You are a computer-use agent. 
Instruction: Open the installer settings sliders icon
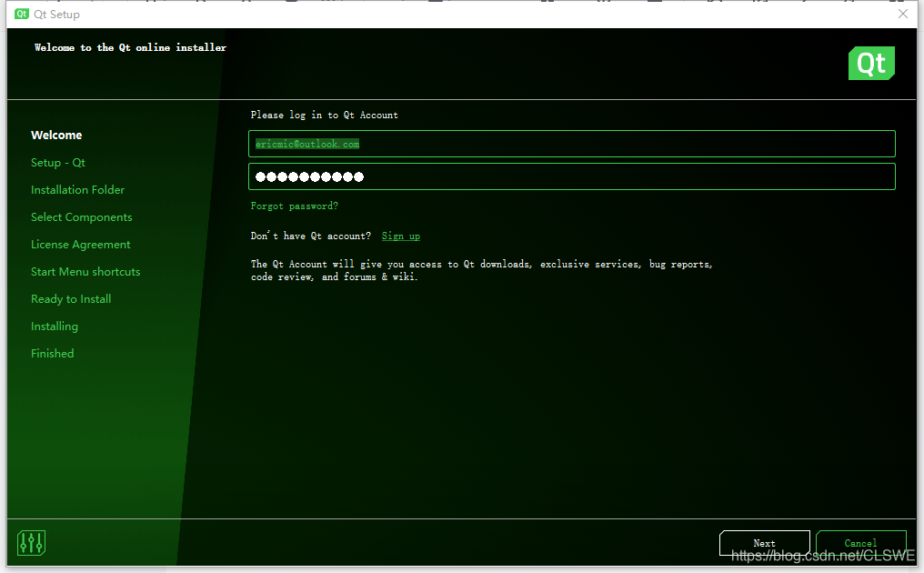pos(31,543)
